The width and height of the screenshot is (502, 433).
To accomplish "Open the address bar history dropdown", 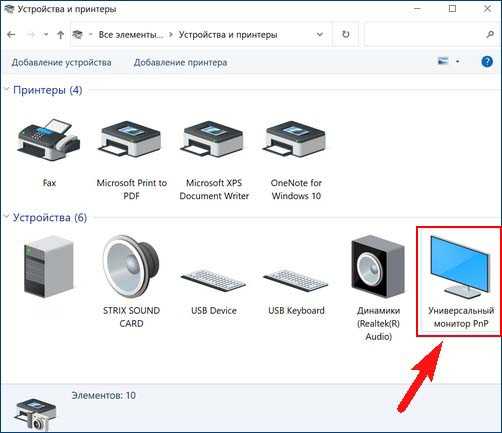I will click(320, 34).
